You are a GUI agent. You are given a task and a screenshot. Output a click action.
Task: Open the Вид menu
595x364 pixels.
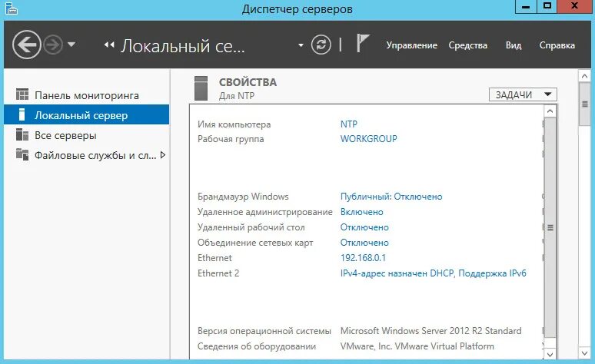(513, 45)
